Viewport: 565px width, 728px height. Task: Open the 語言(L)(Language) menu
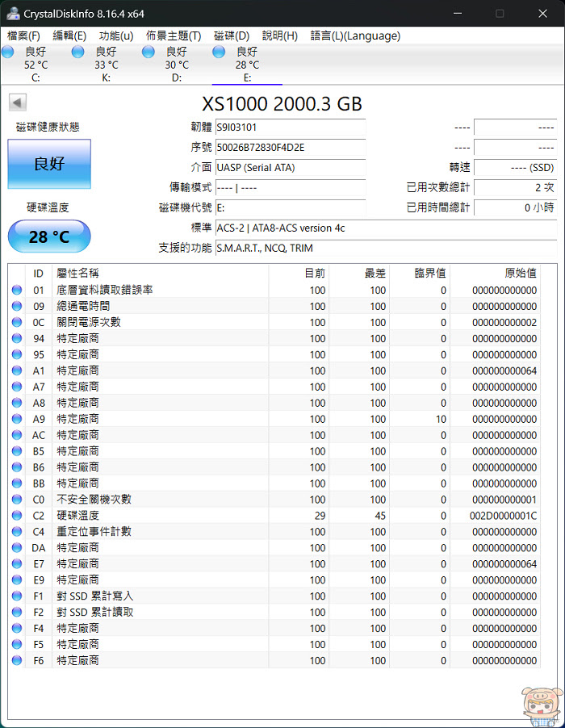tap(356, 36)
